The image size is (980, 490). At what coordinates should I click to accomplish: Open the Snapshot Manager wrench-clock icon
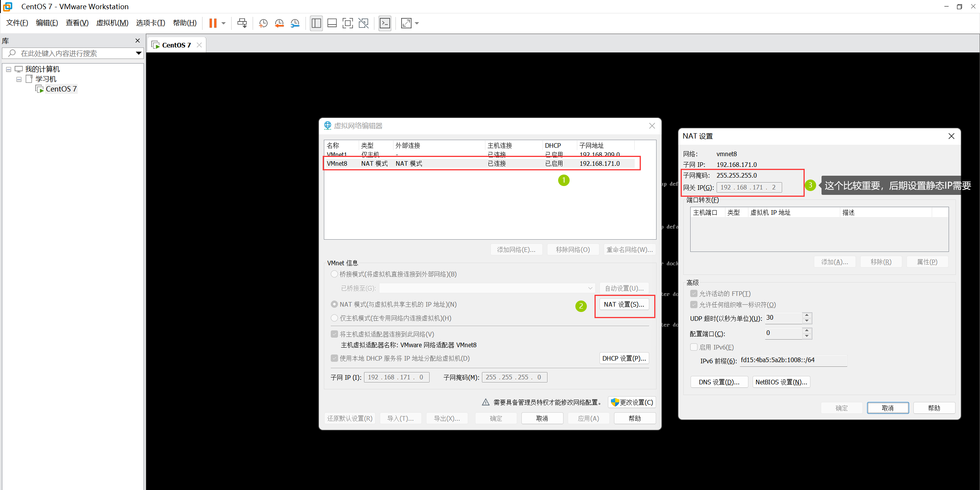pos(295,23)
